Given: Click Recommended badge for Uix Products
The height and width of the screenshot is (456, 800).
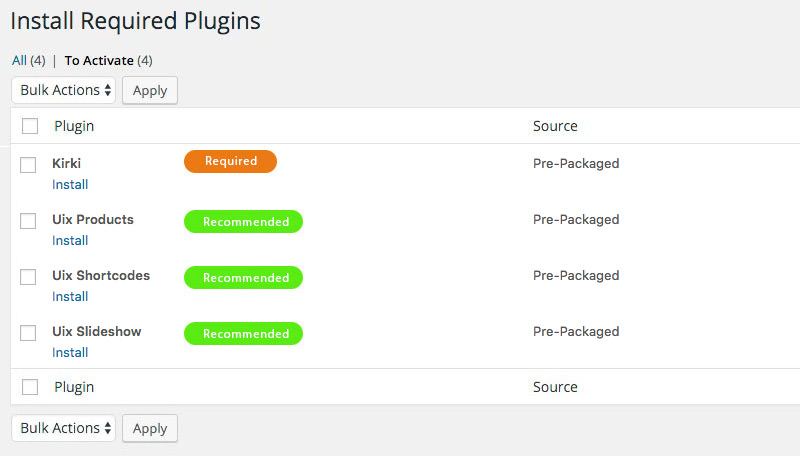Looking at the screenshot, I should tap(243, 221).
